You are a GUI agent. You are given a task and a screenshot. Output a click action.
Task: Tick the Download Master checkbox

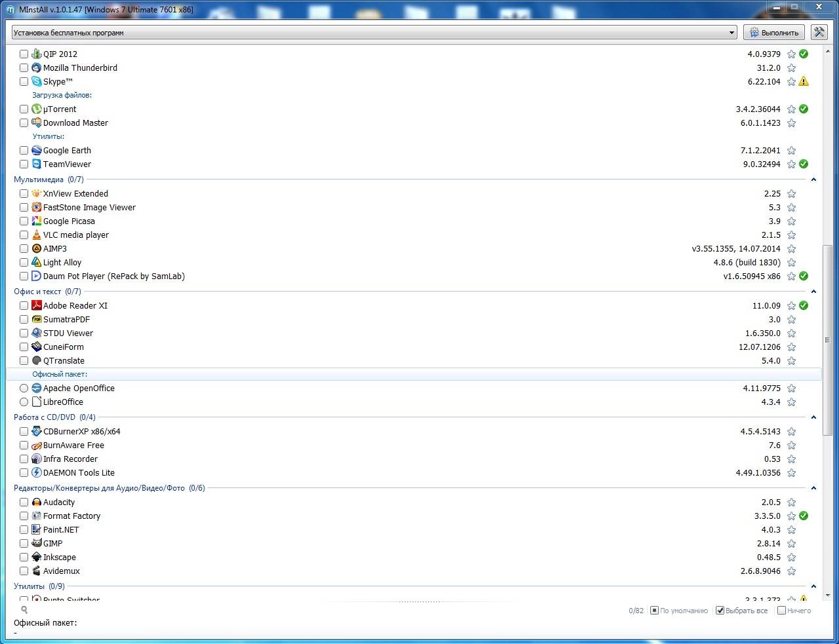pos(24,123)
